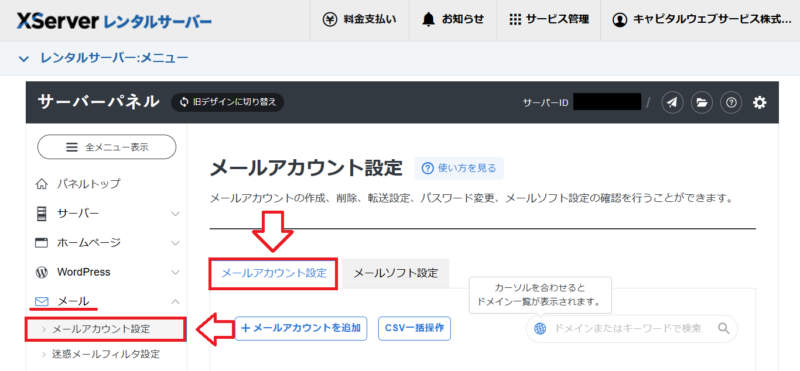Collapse the メール sidebar section chevron
The width and height of the screenshot is (800, 371).
[176, 302]
